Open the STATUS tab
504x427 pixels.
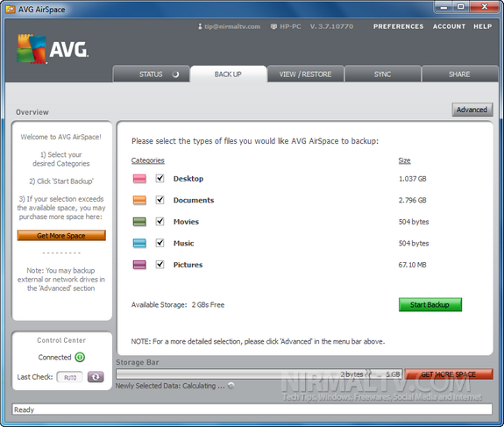(x=151, y=75)
